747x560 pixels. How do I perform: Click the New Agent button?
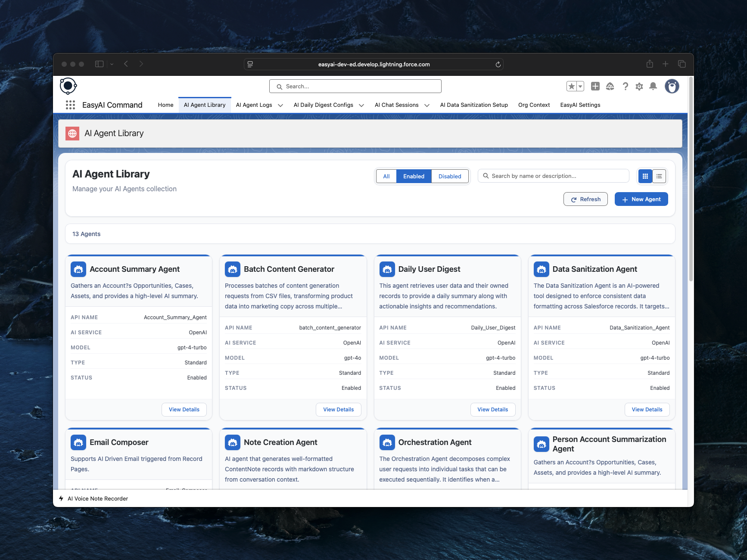tap(641, 199)
